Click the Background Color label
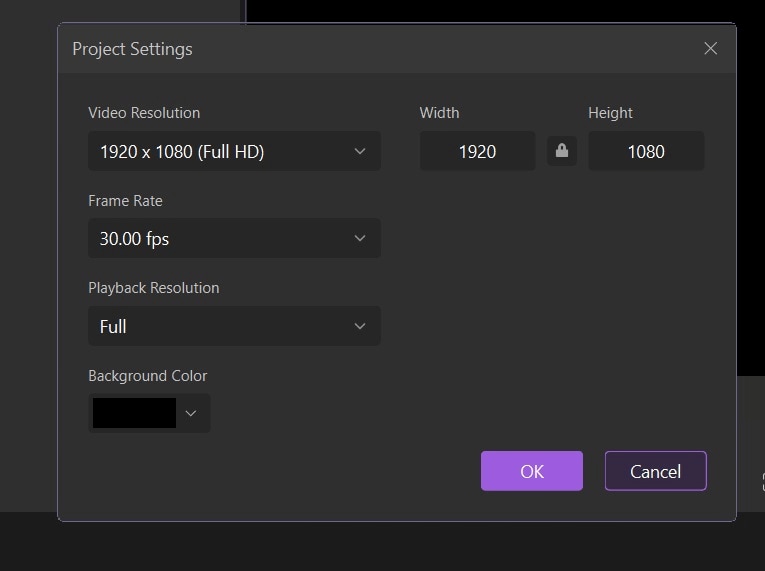 coord(147,376)
